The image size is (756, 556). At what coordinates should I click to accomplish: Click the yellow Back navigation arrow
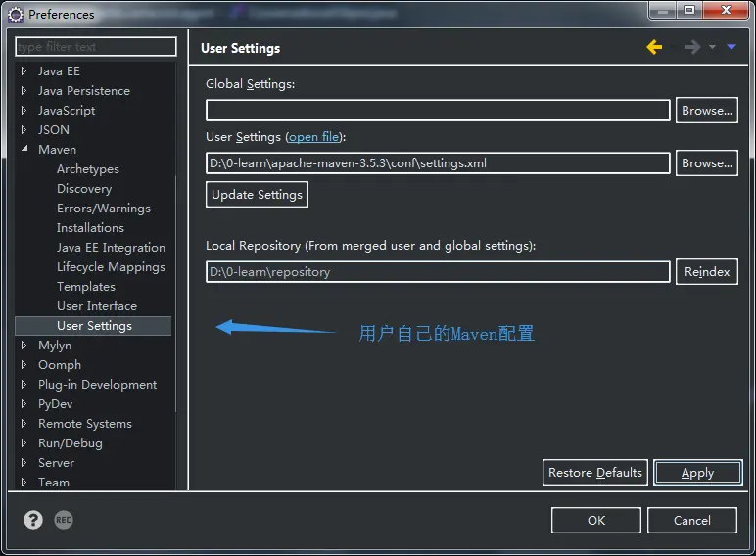pyautogui.click(x=654, y=47)
